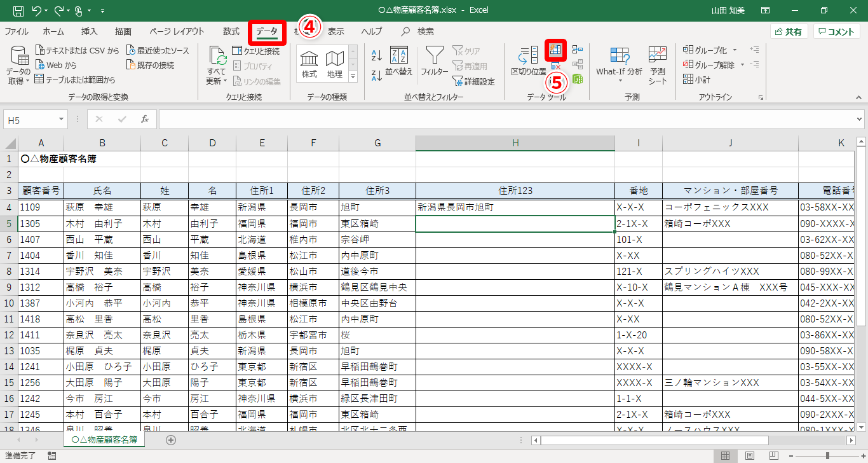Collapse the ribbon with the chevron

tap(858, 97)
